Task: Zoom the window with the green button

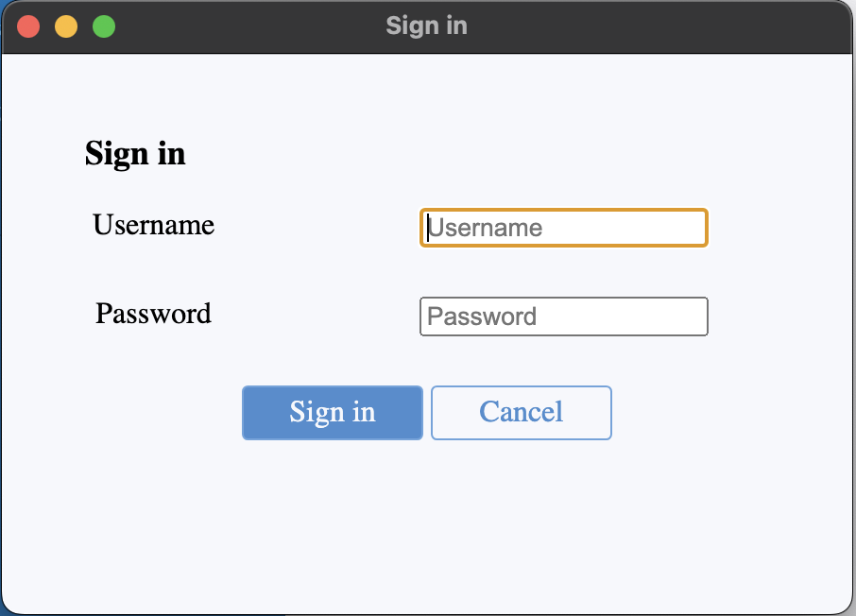Action: click(x=104, y=26)
